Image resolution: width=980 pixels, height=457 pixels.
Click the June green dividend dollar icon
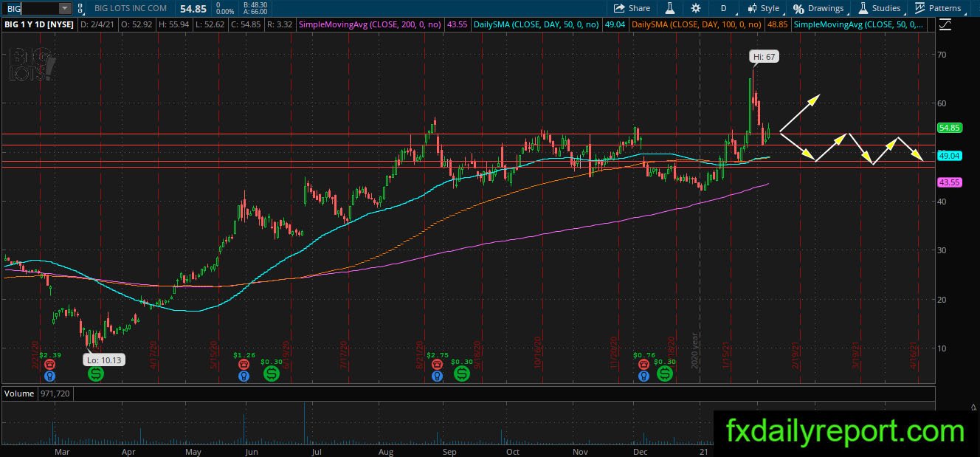click(x=271, y=374)
